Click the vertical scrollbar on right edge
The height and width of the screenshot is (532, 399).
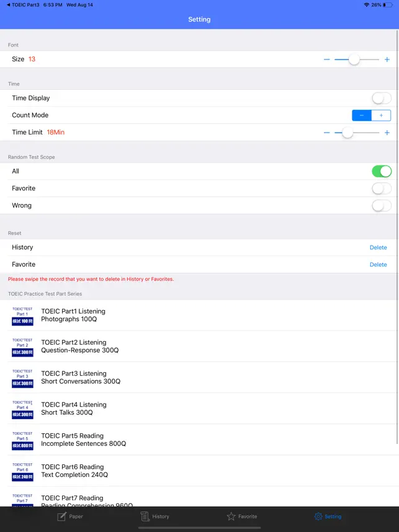[x=397, y=237]
